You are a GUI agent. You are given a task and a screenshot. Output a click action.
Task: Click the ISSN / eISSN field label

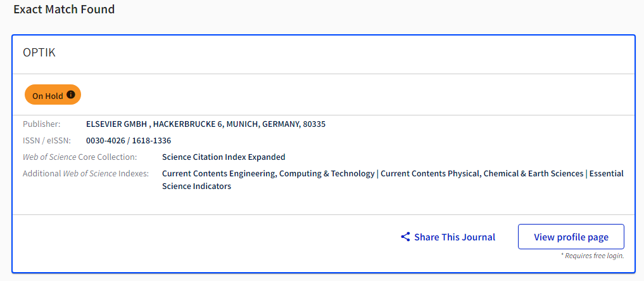tap(47, 140)
